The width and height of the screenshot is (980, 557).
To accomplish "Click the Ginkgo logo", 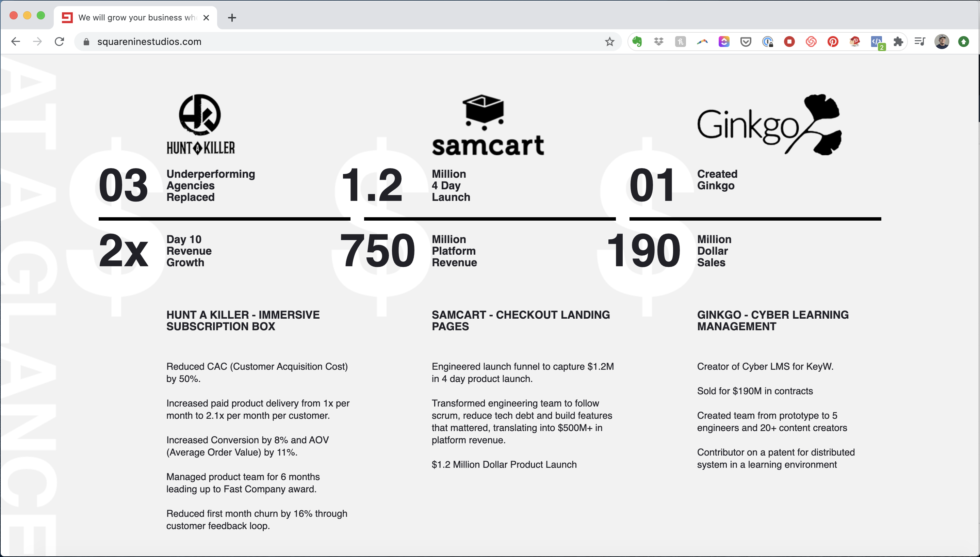I will 769,124.
